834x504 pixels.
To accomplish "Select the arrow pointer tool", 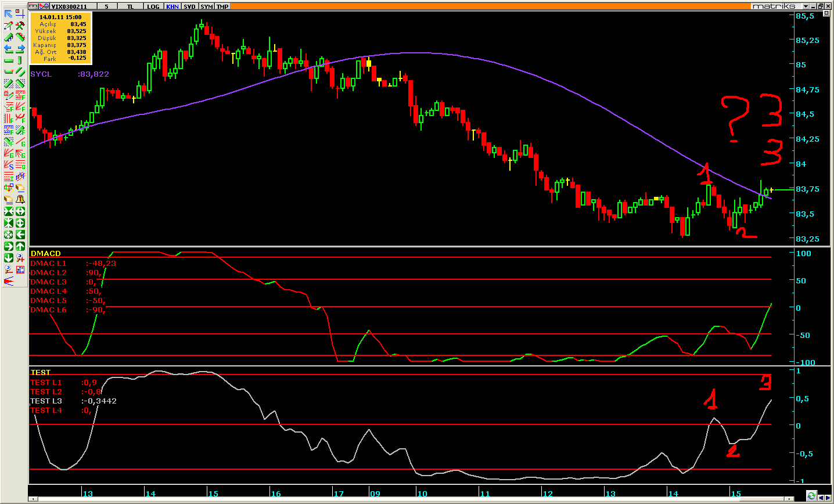I will (8, 14).
